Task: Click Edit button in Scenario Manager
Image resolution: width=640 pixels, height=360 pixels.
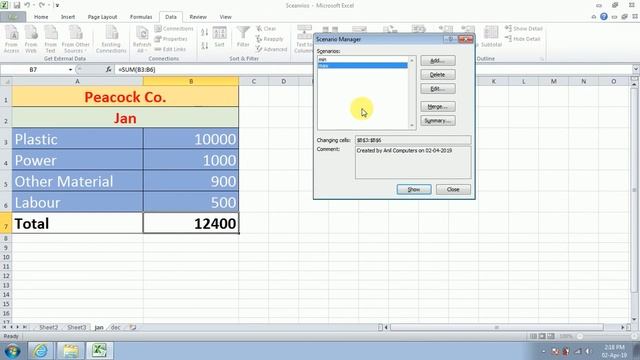Action: pyautogui.click(x=438, y=89)
